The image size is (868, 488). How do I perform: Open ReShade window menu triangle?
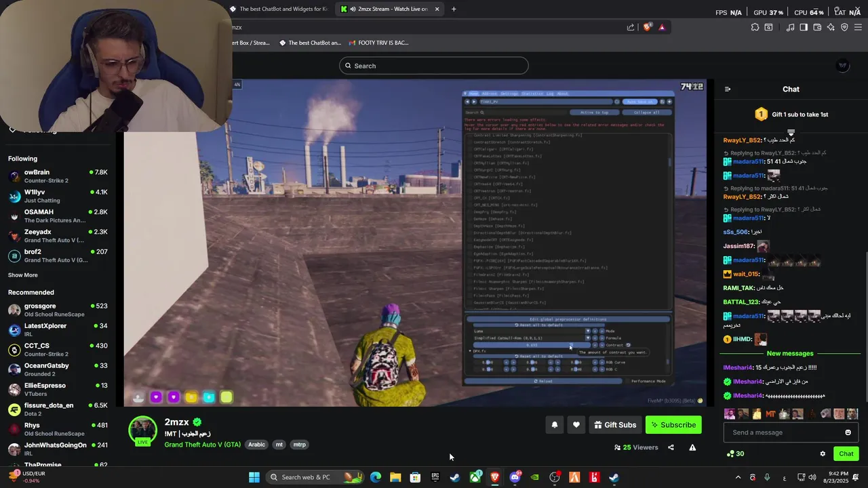pos(466,94)
